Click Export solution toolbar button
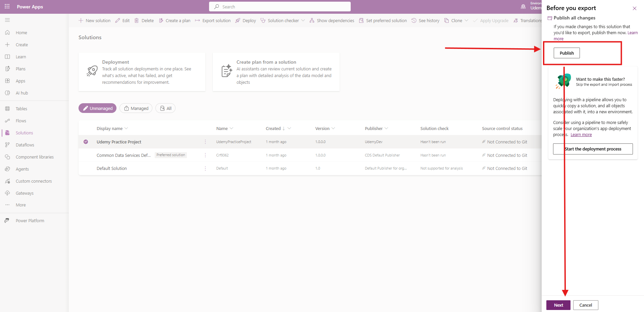Viewport: 644px width, 312px height. 213,20
